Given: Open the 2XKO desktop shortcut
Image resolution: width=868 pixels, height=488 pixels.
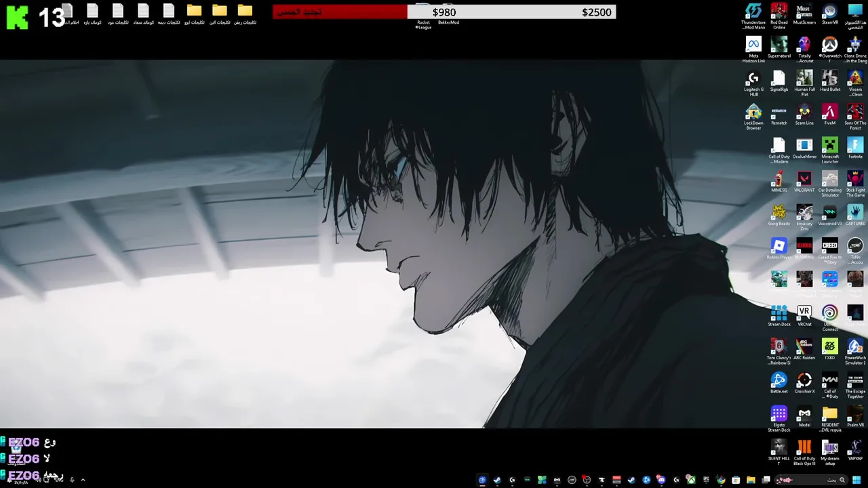Looking at the screenshot, I should pos(830,350).
